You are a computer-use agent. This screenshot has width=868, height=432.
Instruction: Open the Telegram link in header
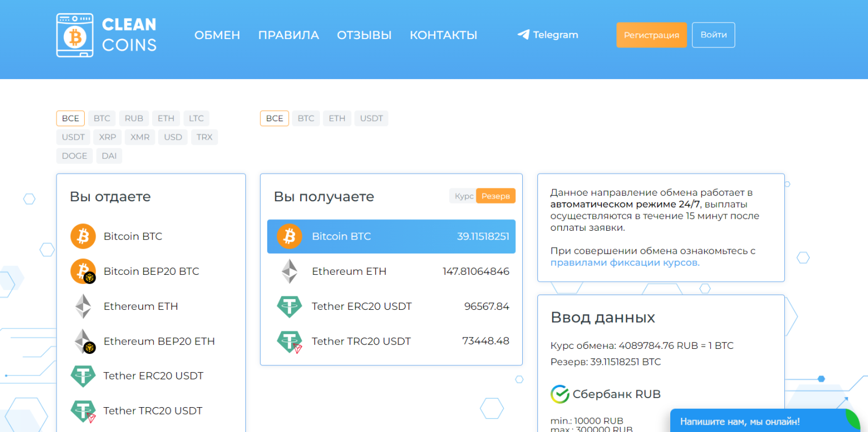548,34
